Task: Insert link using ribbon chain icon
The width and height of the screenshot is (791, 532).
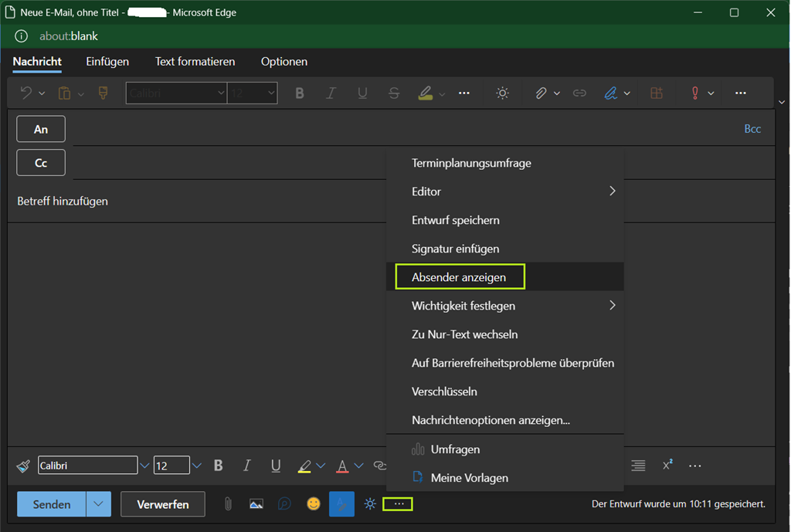Action: click(x=579, y=93)
